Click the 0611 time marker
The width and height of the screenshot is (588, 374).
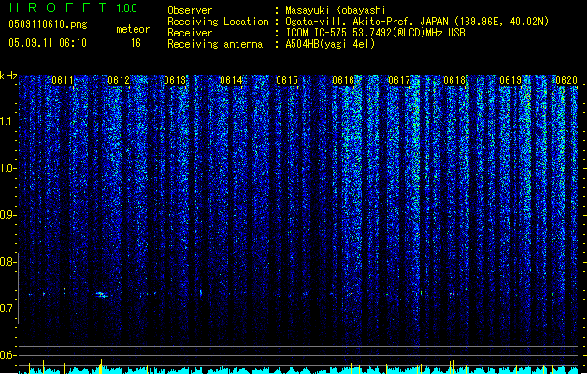(x=63, y=80)
